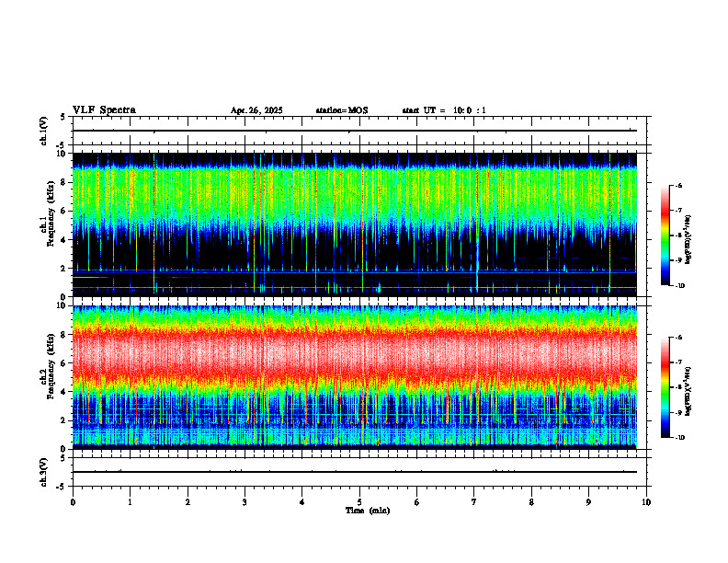Click the time axis tick label "10"
This screenshot has width=728, height=563.
[646, 502]
